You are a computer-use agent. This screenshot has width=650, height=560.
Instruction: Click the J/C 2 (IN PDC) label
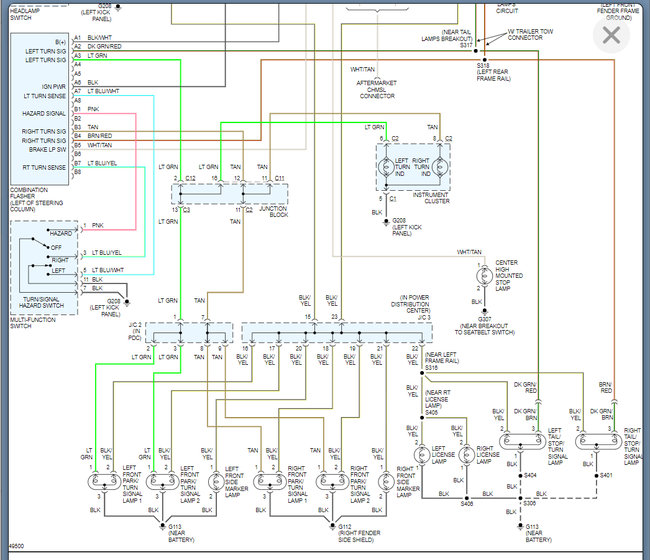135,331
